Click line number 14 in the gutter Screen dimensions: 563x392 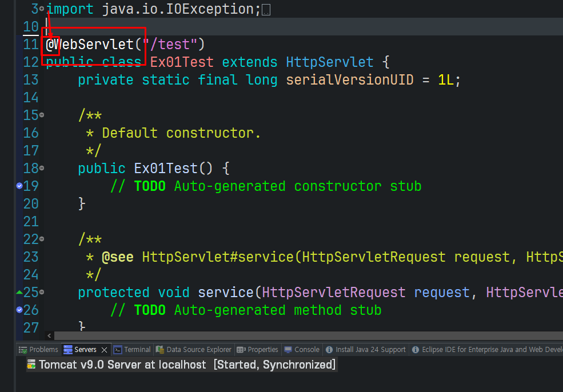31,97
